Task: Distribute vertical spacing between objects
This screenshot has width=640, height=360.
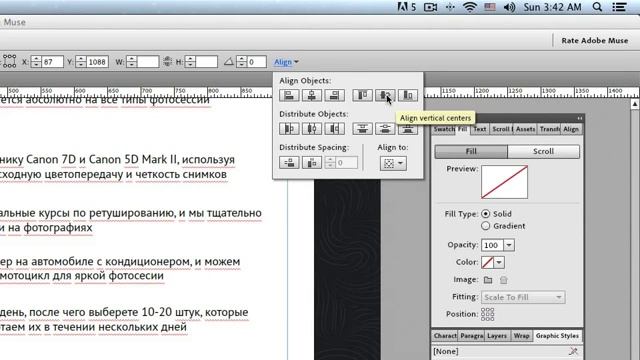Action: pos(289,162)
